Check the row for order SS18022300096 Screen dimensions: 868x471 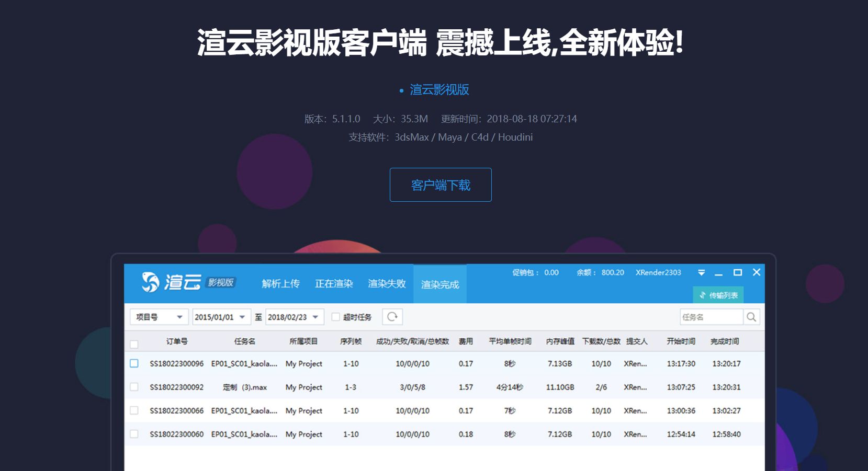134,363
